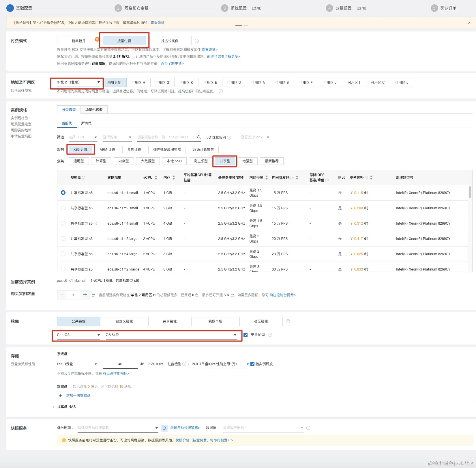The height and width of the screenshot is (468, 476).
Task: Sort instance table by 内网收发包
Action: coord(297,178)
